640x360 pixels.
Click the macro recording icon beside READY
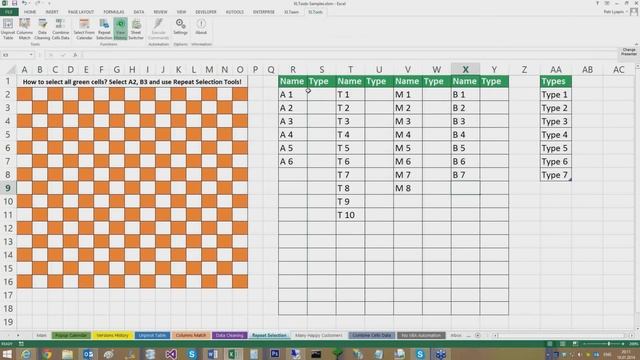point(21,344)
